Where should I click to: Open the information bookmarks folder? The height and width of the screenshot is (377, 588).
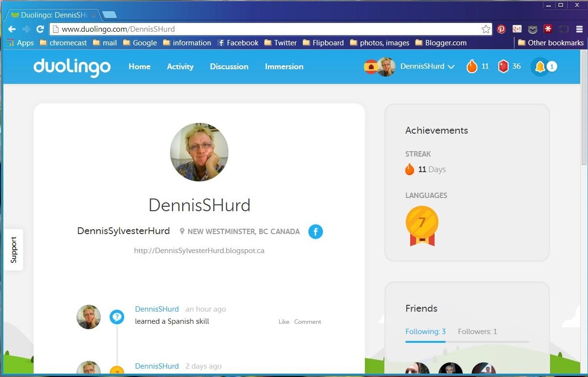pyautogui.click(x=187, y=43)
